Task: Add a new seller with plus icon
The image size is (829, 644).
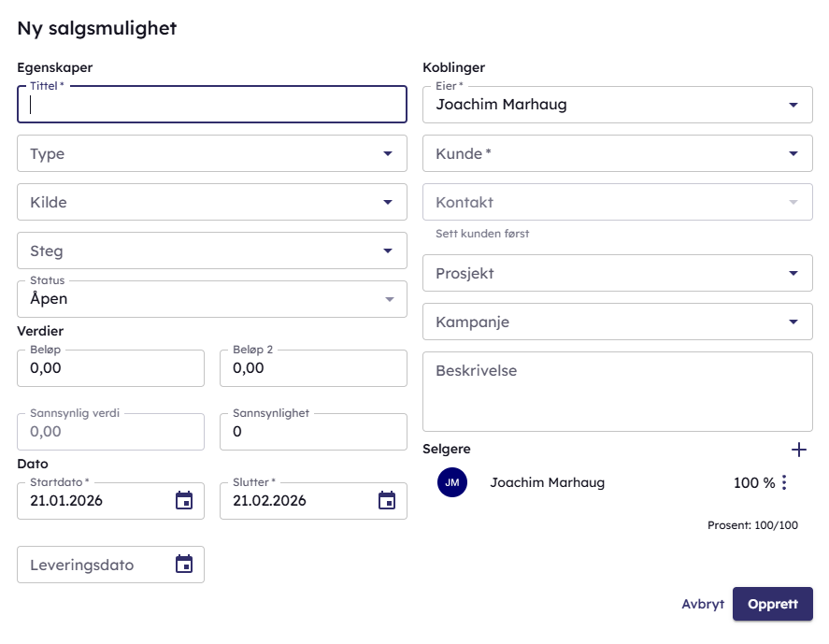Action: tap(798, 450)
